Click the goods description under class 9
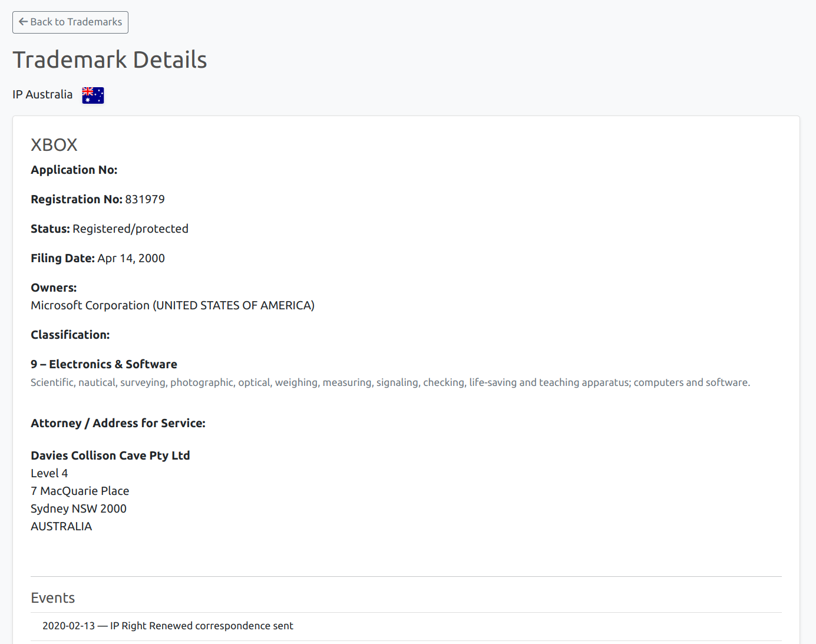This screenshot has height=644, width=816. coord(389,382)
